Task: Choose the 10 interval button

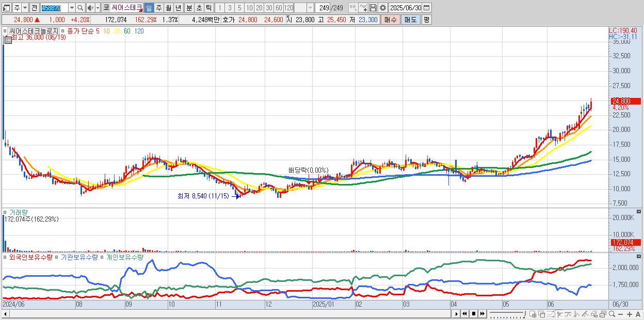Action: click(249, 8)
